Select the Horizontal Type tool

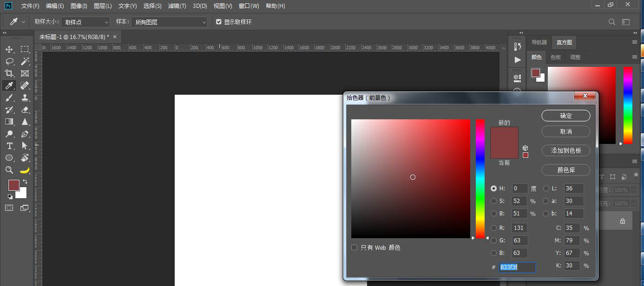click(x=9, y=146)
